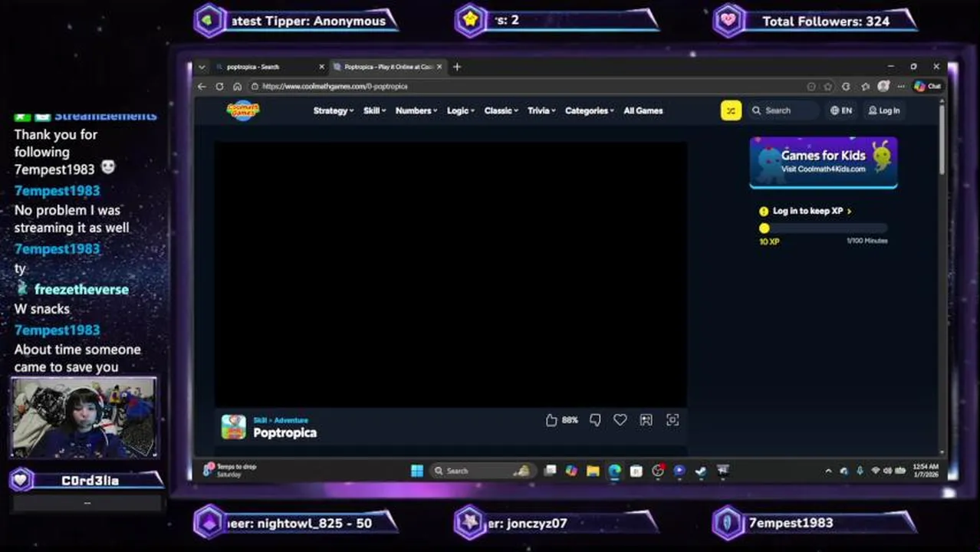This screenshot has width=980, height=552.
Task: Expand the Numbers menu
Action: [x=416, y=110]
